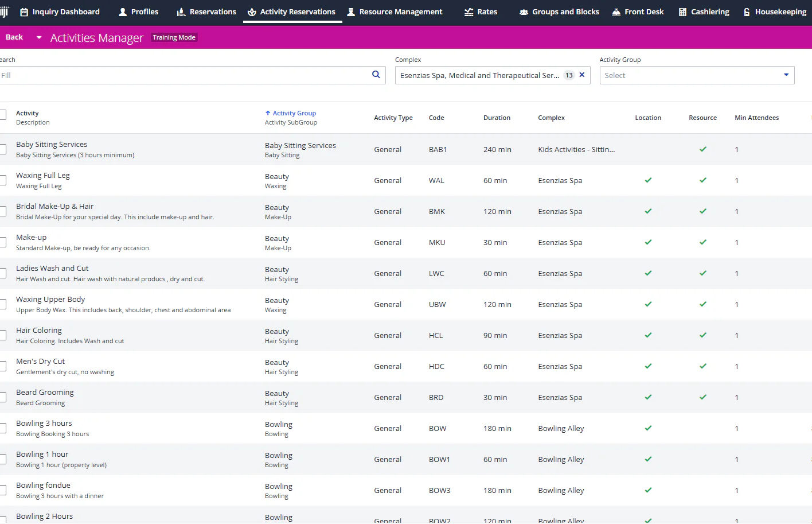
Task: Click the Code column header
Action: [x=436, y=118]
